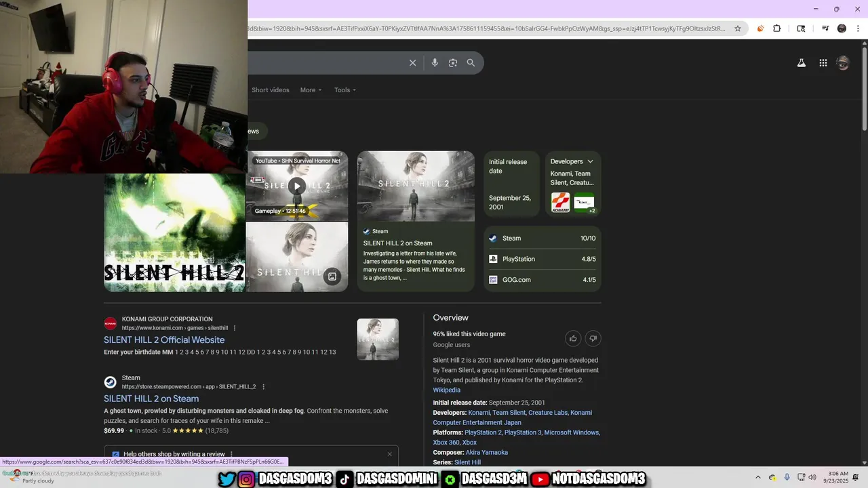Image resolution: width=868 pixels, height=488 pixels.
Task: Dismiss the review prompt with X
Action: (x=389, y=454)
